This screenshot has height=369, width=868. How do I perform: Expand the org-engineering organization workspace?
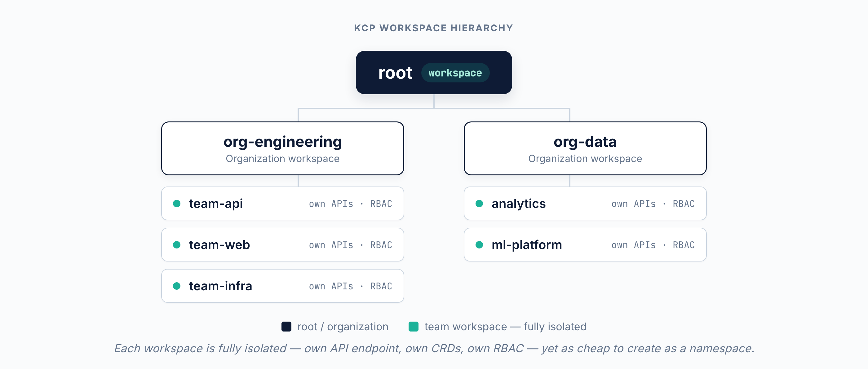pyautogui.click(x=282, y=148)
